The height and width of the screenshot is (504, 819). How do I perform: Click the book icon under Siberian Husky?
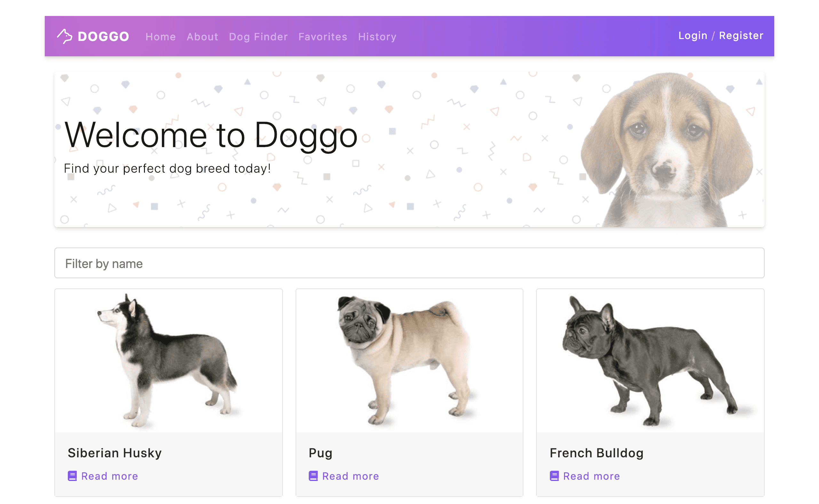point(72,476)
